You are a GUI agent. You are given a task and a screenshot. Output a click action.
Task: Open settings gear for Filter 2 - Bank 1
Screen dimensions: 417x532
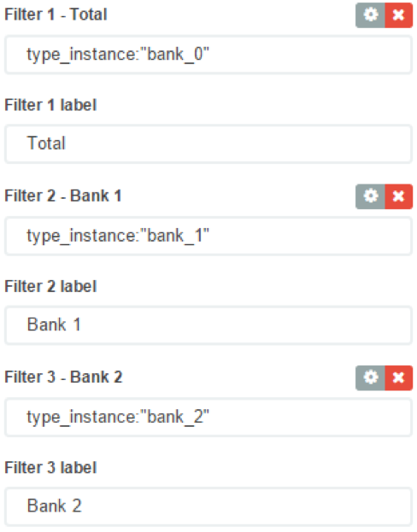370,196
